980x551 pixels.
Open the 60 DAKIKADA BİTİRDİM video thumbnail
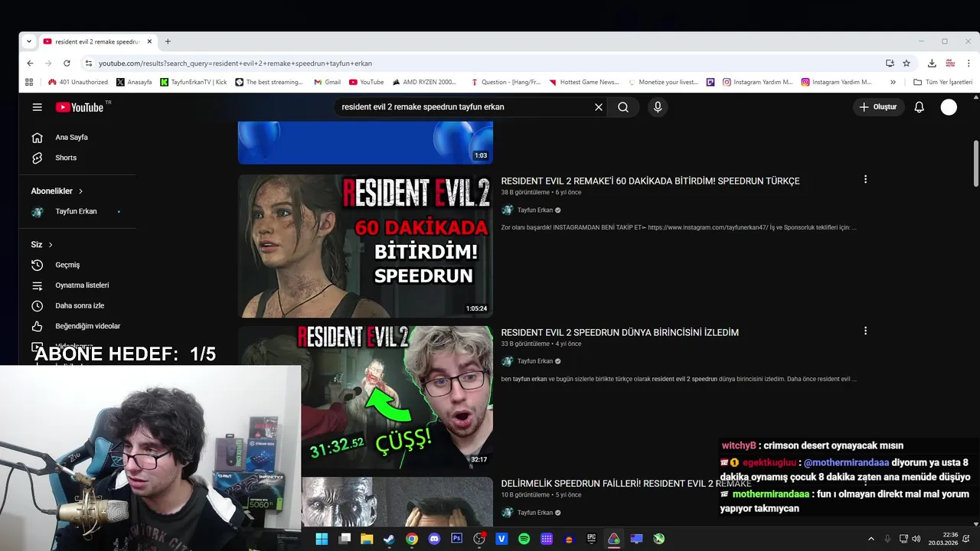(x=365, y=246)
